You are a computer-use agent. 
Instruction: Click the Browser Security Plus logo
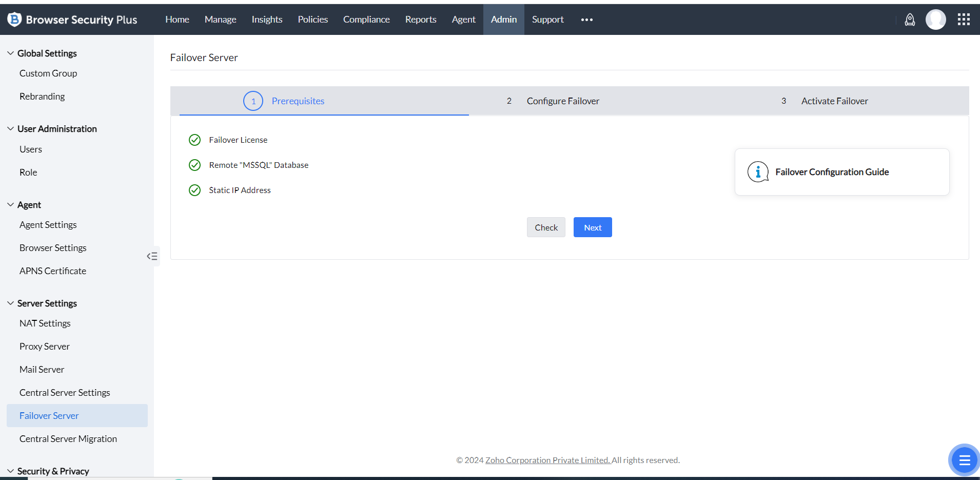(72, 20)
